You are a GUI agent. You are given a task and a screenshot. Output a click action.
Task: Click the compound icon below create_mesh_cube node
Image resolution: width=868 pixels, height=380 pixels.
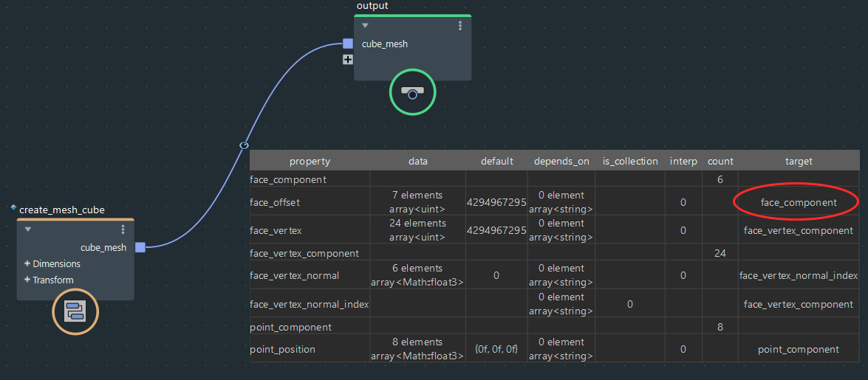pos(75,311)
